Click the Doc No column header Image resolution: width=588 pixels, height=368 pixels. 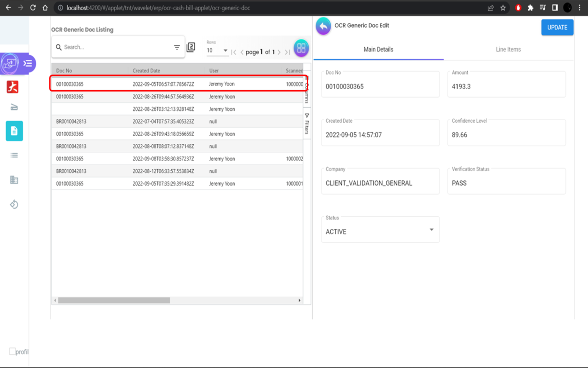point(64,70)
